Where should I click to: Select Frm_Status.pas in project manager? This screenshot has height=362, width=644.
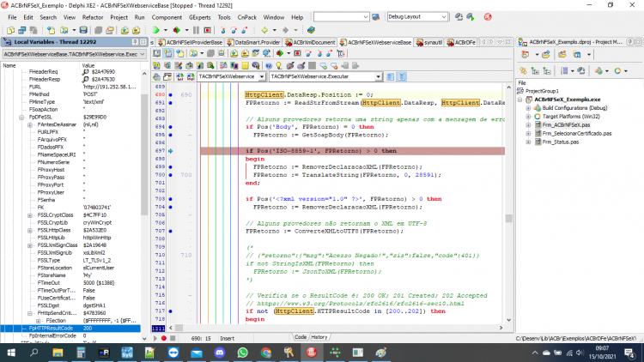(560, 142)
